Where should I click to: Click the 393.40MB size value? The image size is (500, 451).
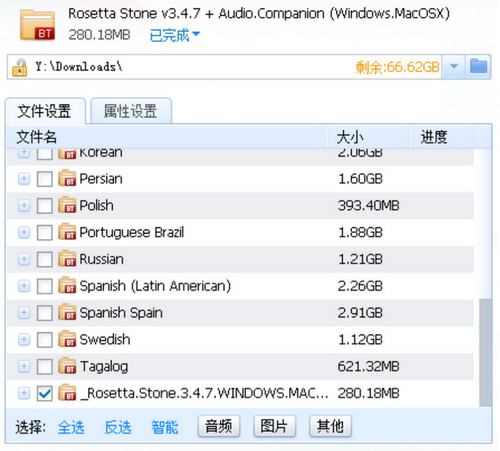pos(368,206)
